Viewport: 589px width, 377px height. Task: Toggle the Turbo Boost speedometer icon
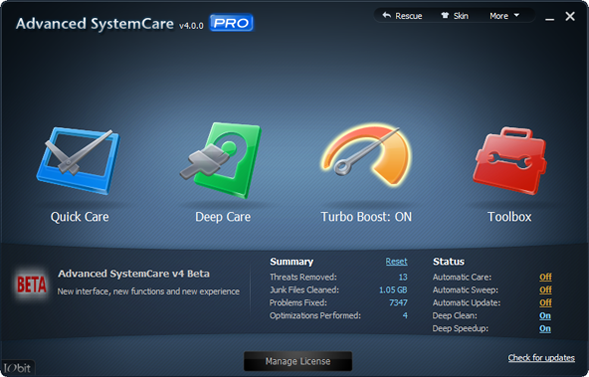tap(366, 156)
